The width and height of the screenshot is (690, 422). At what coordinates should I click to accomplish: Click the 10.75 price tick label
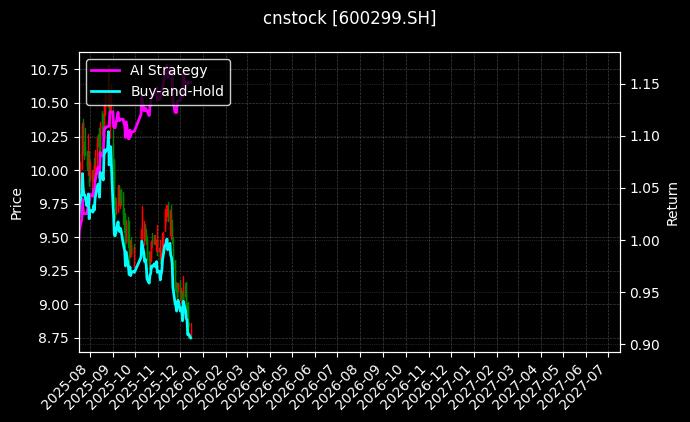(x=51, y=69)
